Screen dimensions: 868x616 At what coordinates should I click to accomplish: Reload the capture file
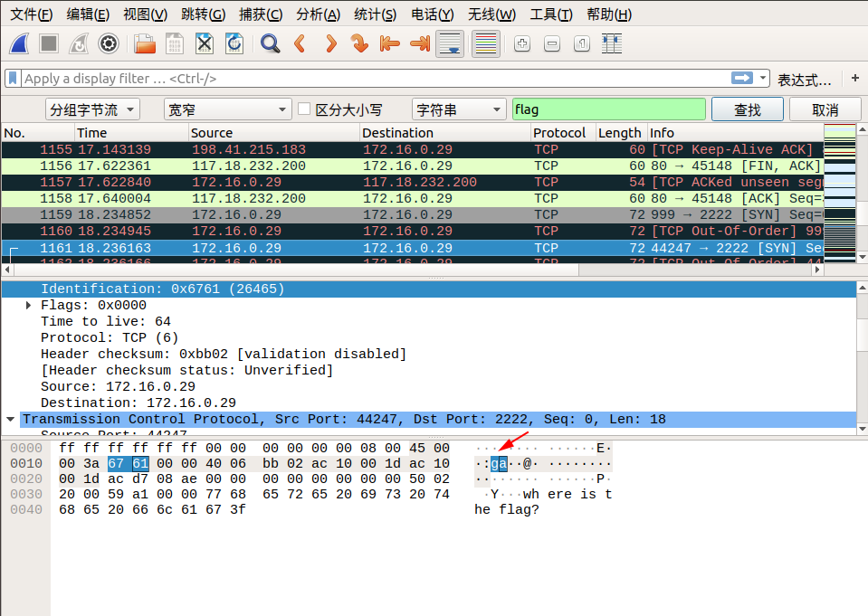point(234,43)
